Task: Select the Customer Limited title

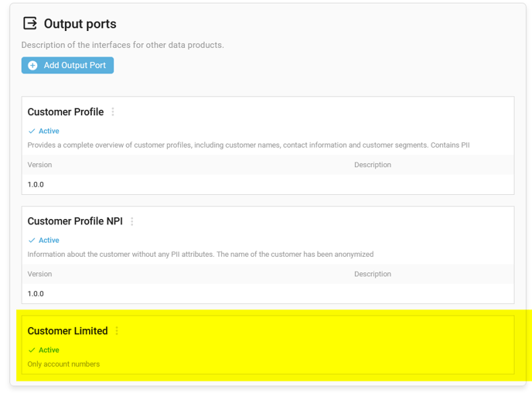Action: [67, 331]
